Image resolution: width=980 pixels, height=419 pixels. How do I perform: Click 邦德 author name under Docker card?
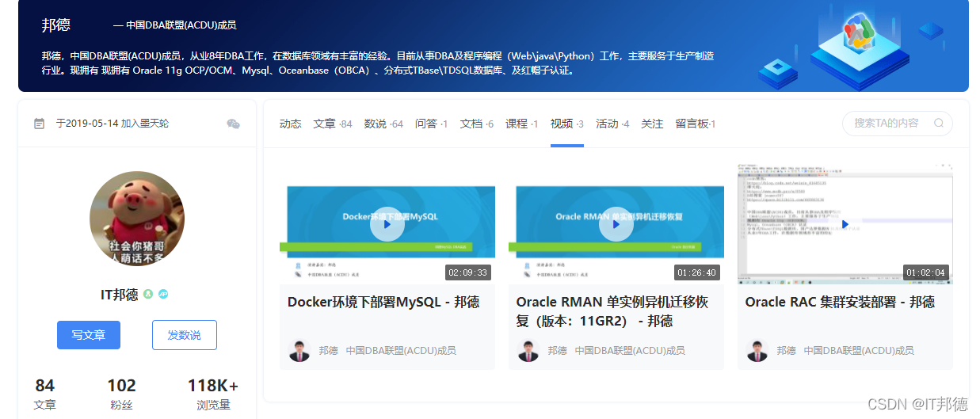(x=328, y=350)
